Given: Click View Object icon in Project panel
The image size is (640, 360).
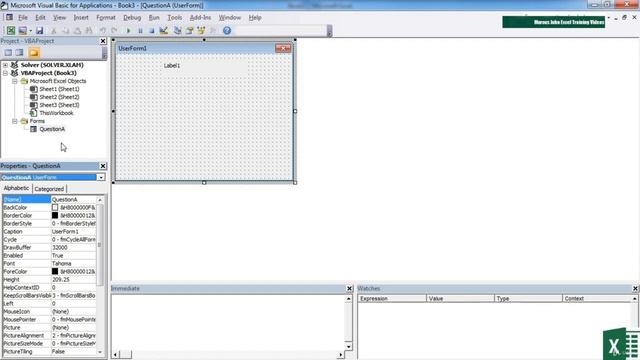Looking at the screenshot, I should (x=20, y=53).
